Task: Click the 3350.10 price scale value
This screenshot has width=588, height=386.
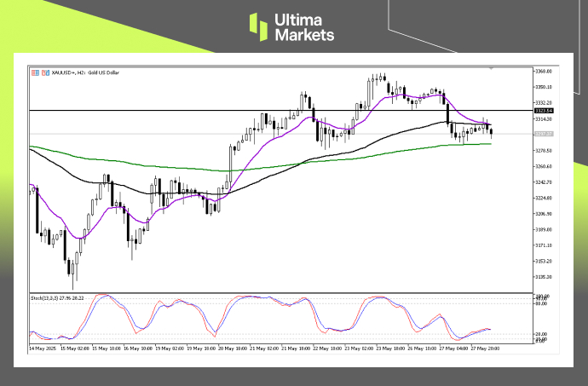Action: coord(544,87)
